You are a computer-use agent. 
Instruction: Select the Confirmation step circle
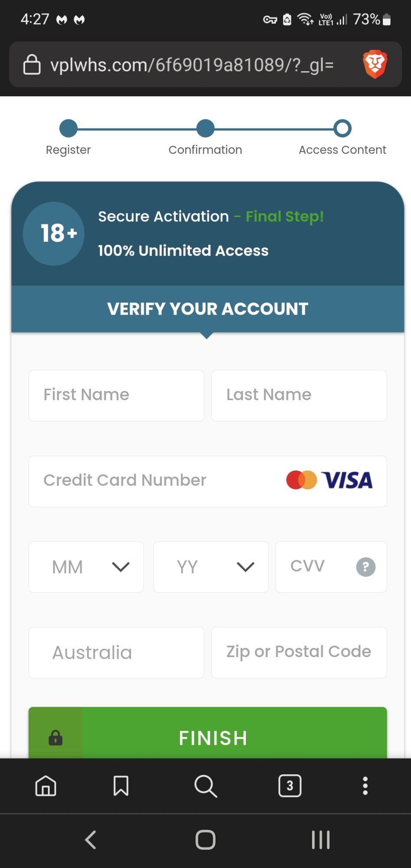[x=205, y=128]
